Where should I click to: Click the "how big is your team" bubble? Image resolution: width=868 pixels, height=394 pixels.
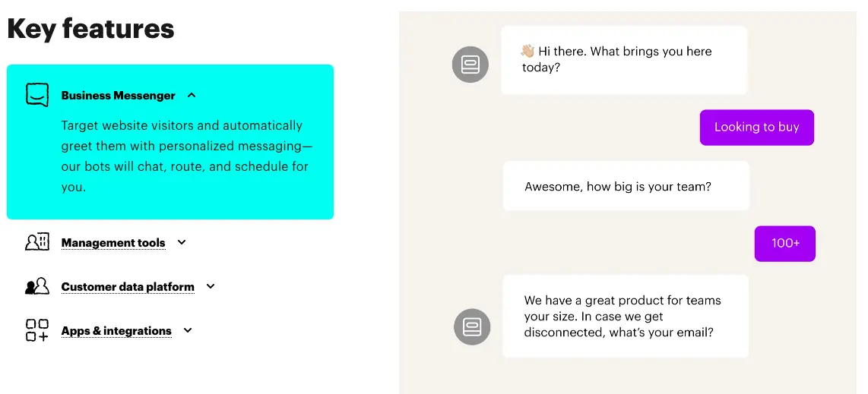tap(626, 186)
